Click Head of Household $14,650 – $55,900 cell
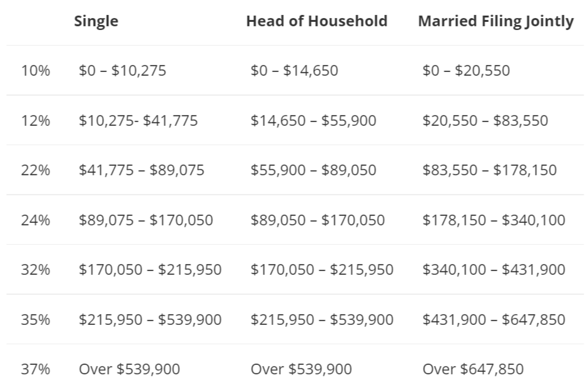This screenshot has height=390, width=588. pyautogui.click(x=313, y=120)
